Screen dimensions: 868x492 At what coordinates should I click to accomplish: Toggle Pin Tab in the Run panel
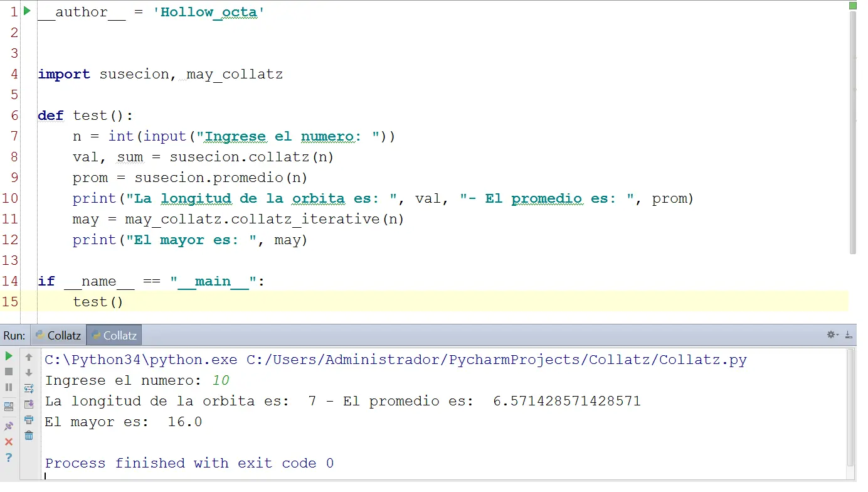9,426
